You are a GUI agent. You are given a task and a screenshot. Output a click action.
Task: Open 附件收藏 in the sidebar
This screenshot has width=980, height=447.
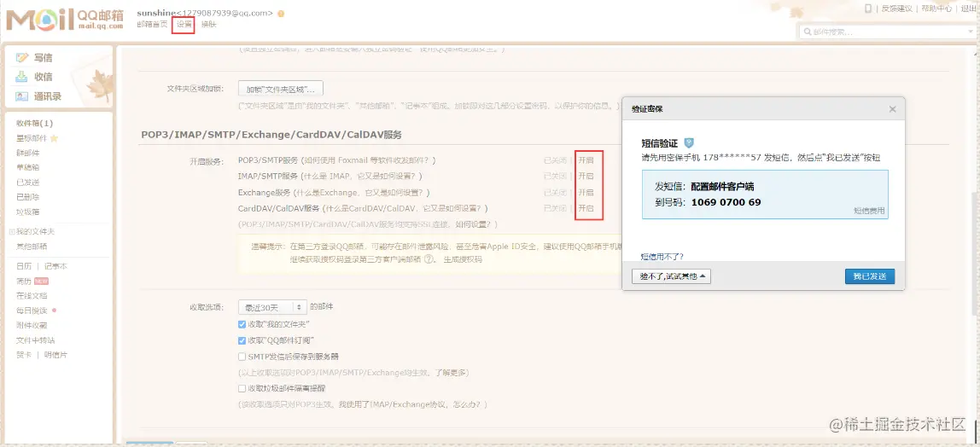click(32, 325)
